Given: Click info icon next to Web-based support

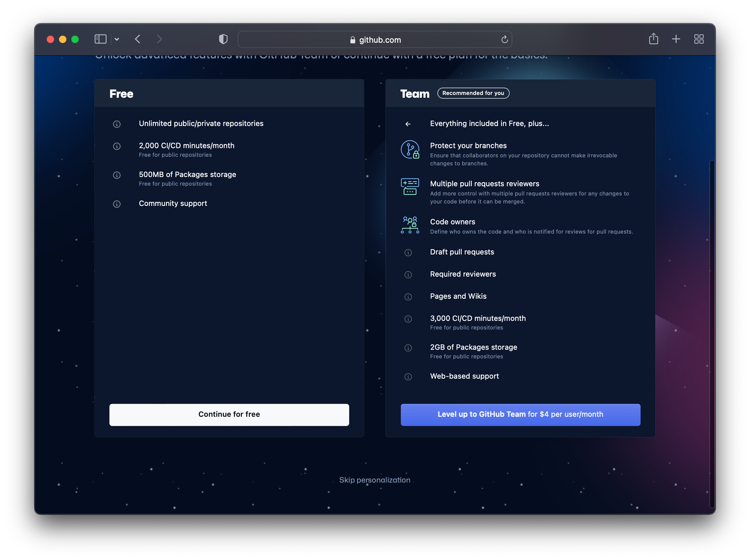Looking at the screenshot, I should pyautogui.click(x=408, y=377).
